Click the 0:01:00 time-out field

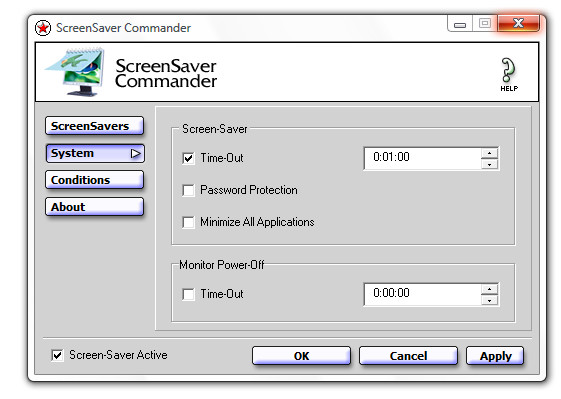(x=423, y=158)
